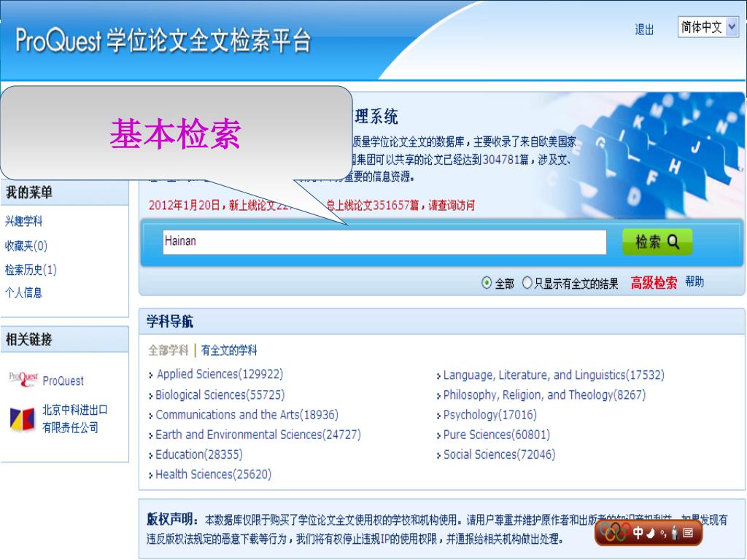This screenshot has width=747, height=560.
Task: Open 收藏夹(0) in my menu
Action: point(26,246)
